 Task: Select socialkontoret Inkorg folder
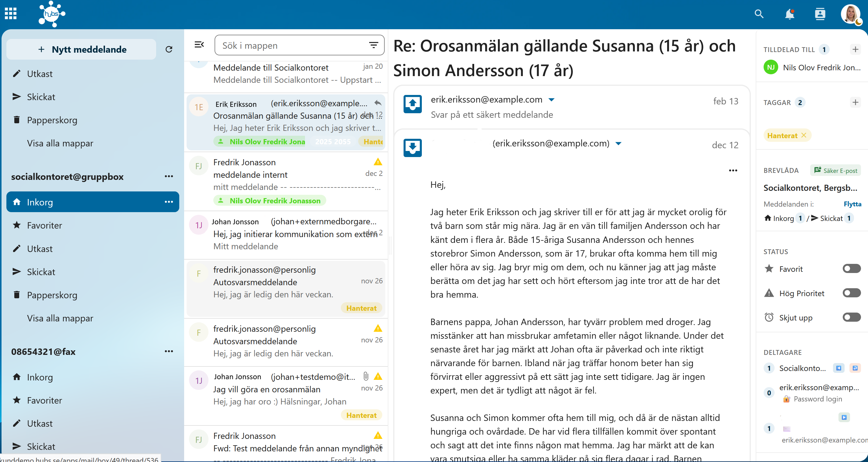click(93, 202)
